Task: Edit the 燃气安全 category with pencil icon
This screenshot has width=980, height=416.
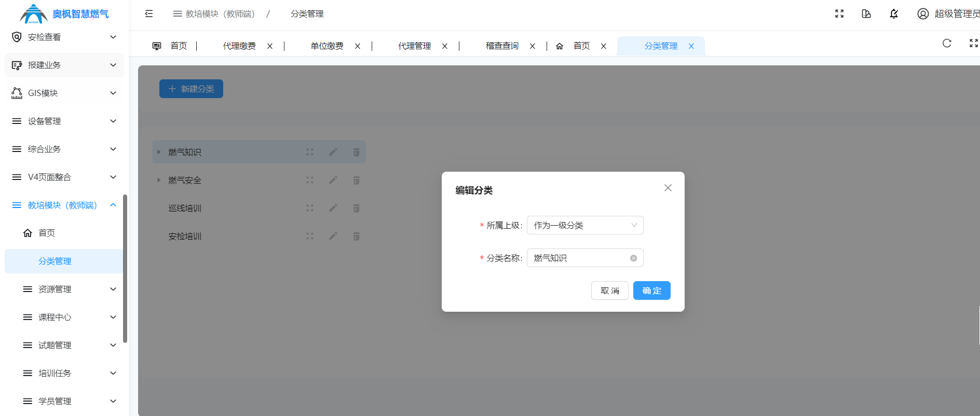Action: coord(333,180)
